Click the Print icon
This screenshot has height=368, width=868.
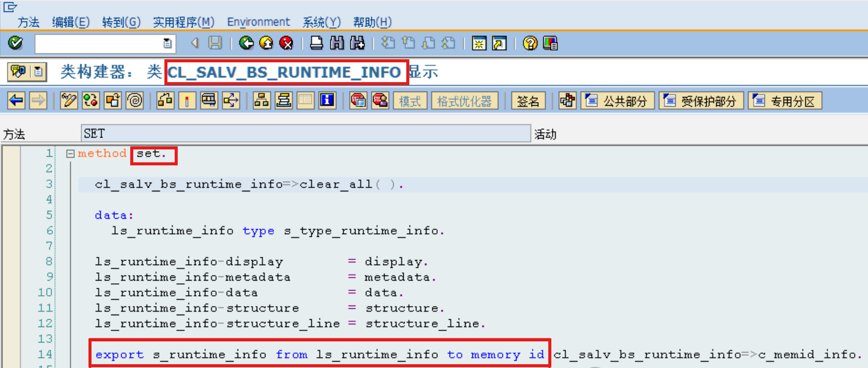pos(316,43)
